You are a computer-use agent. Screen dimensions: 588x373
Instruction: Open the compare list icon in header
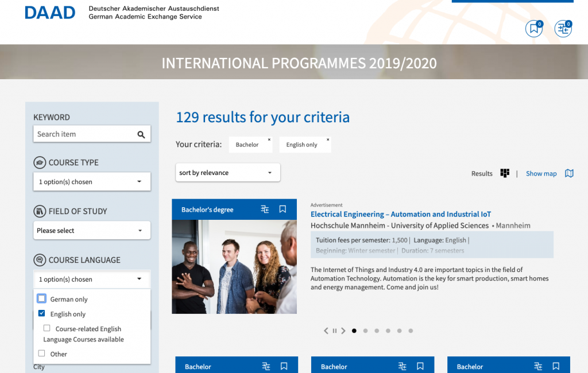[x=563, y=29]
